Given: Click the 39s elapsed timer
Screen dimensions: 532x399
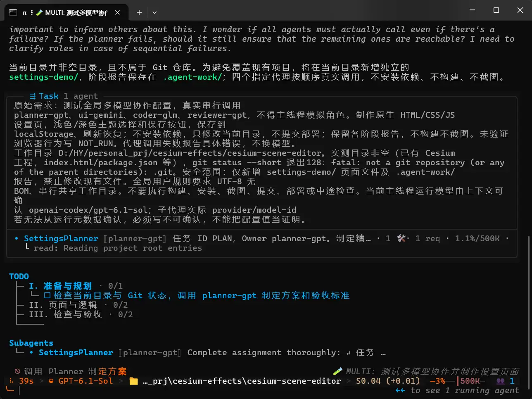Looking at the screenshot, I should point(26,381).
